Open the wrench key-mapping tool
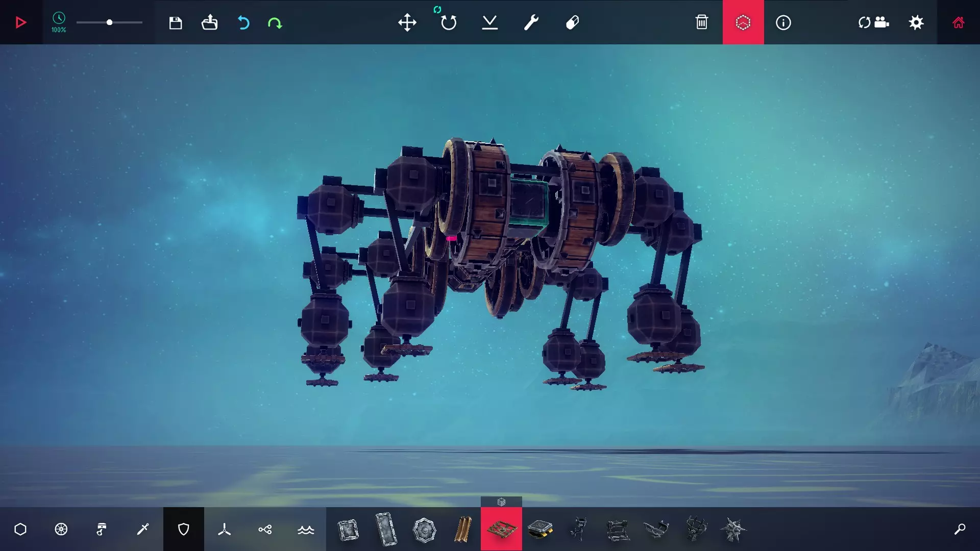Screen dimensions: 980x551 click(x=531, y=22)
